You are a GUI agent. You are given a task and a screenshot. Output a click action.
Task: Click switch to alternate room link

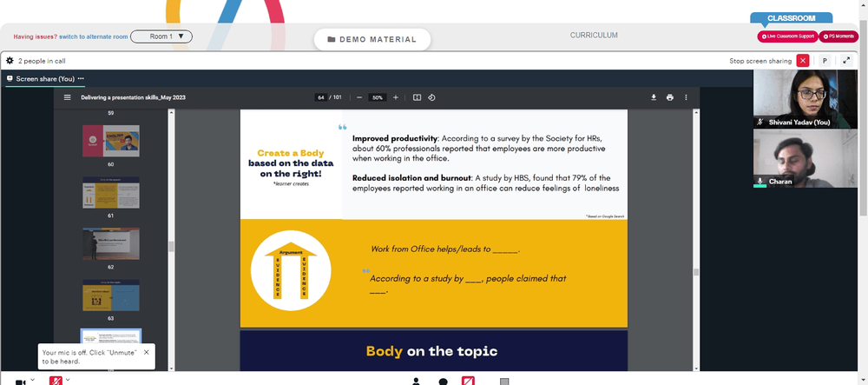click(x=94, y=37)
